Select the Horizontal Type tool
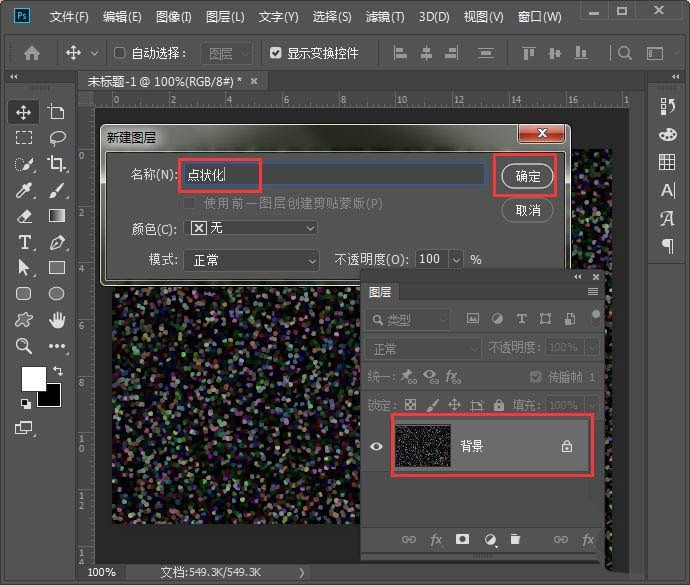Screen dimensions: 690x585 pyautogui.click(x=24, y=242)
